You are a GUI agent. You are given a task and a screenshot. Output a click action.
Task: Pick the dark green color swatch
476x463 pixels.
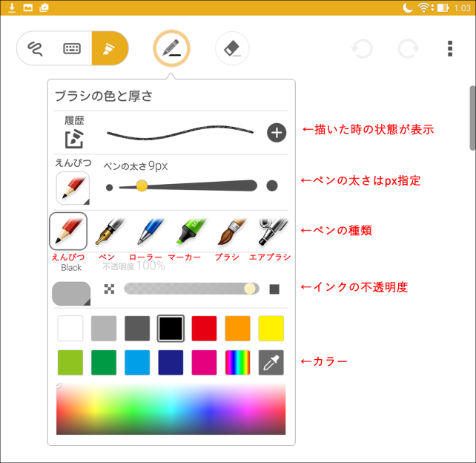point(104,362)
